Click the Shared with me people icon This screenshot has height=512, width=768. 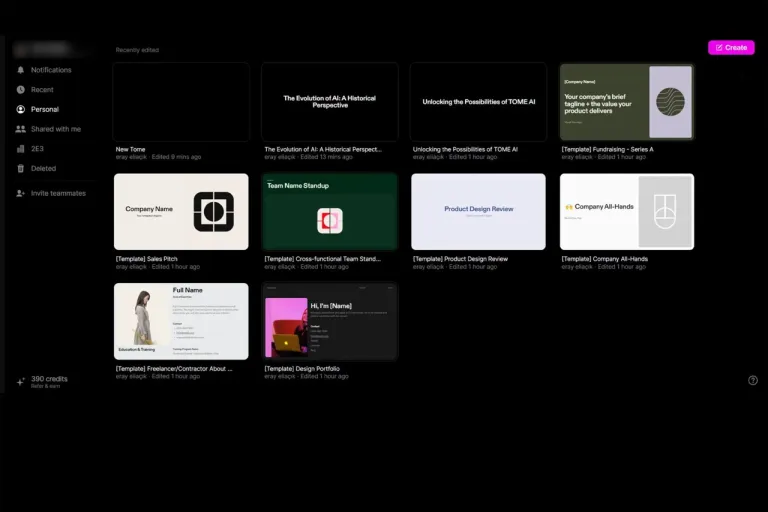click(21, 129)
